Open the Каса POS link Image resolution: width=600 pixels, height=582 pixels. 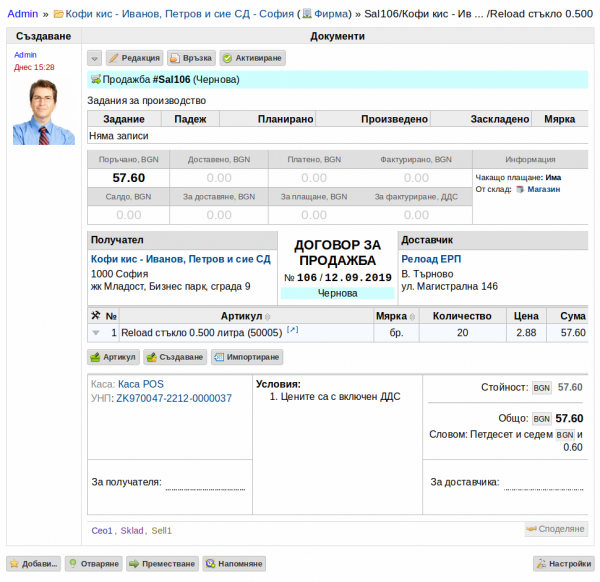pyautogui.click(x=141, y=384)
